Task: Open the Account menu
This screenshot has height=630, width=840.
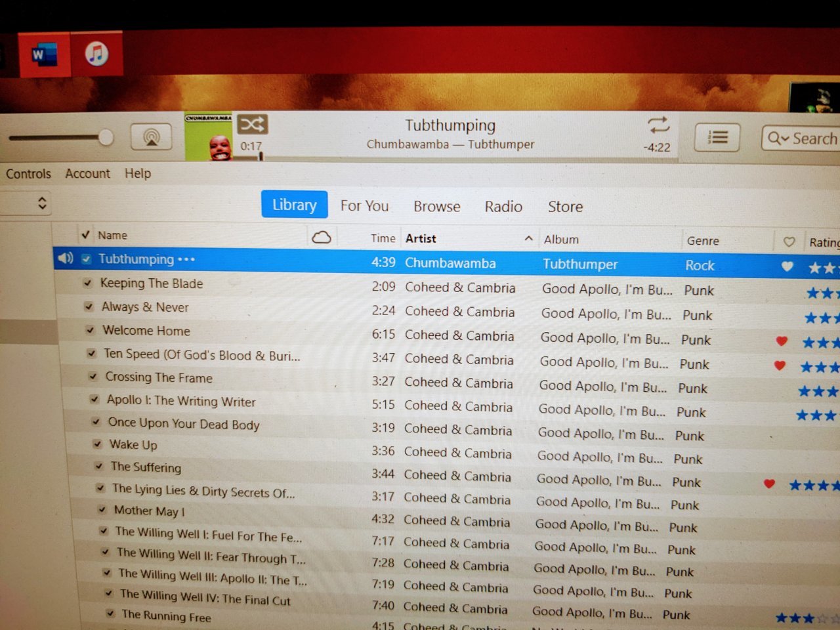Action: point(87,173)
